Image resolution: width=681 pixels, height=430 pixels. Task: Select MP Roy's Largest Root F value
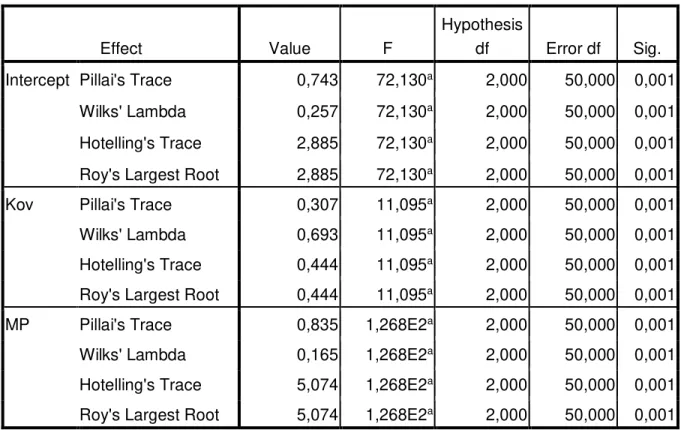point(399,414)
